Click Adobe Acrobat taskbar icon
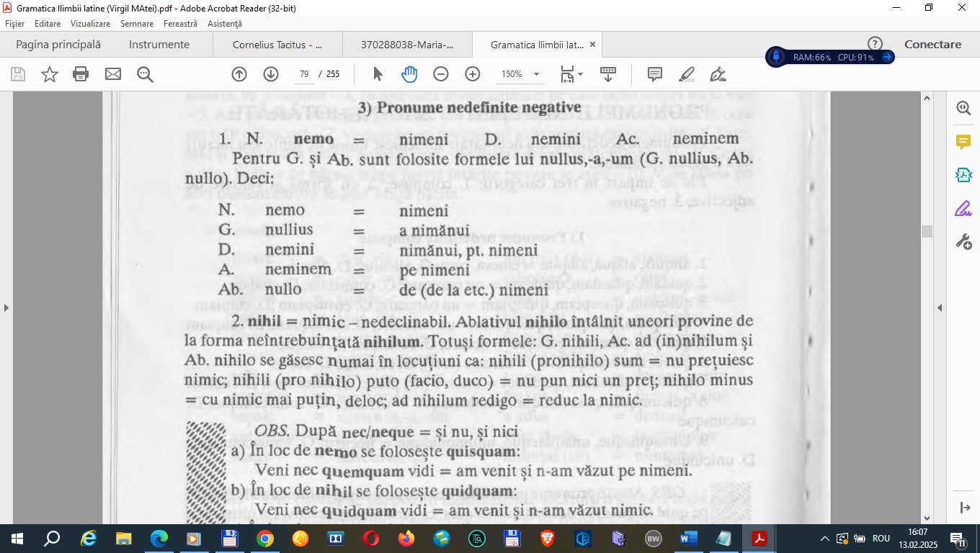This screenshot has height=553, width=980. tap(759, 539)
